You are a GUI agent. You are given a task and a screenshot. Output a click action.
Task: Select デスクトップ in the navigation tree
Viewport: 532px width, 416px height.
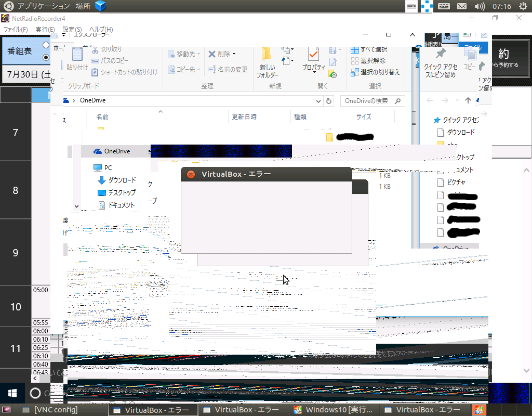coord(116,192)
